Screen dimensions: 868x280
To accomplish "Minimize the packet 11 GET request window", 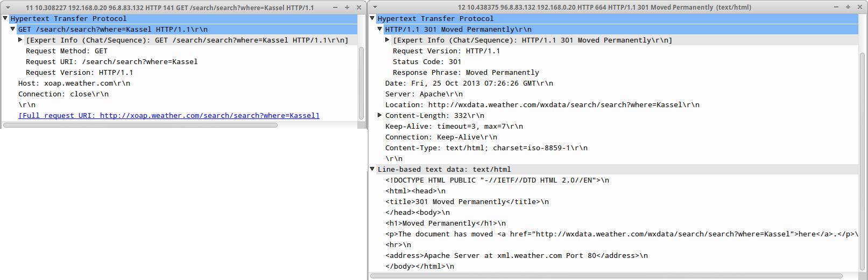I will 335,8.
